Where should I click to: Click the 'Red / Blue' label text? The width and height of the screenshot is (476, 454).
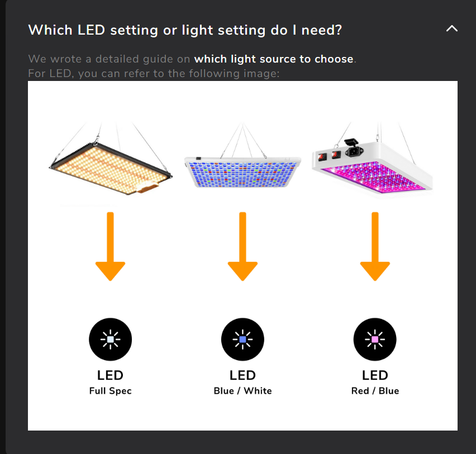[375, 390]
